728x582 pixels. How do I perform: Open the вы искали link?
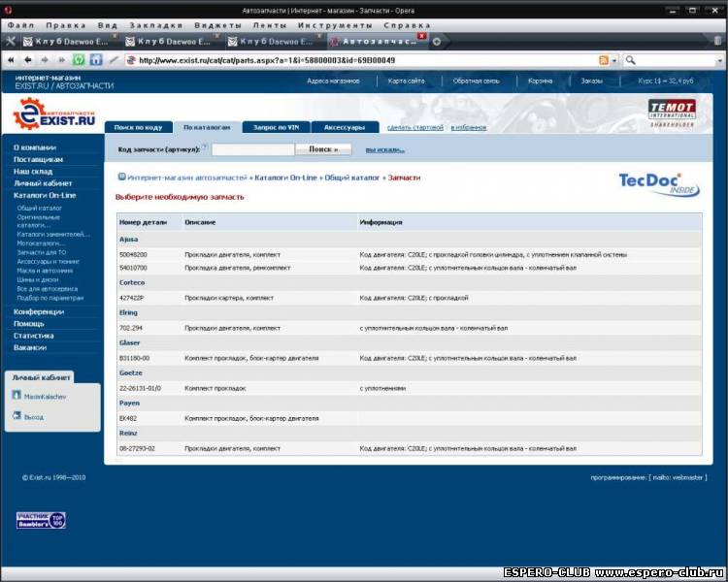click(385, 150)
